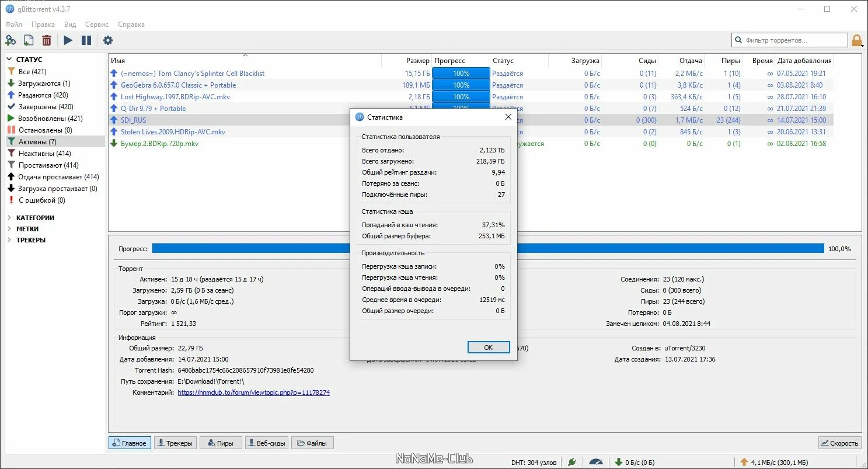
Task: Filter by Простаивают (414)
Action: point(55,165)
